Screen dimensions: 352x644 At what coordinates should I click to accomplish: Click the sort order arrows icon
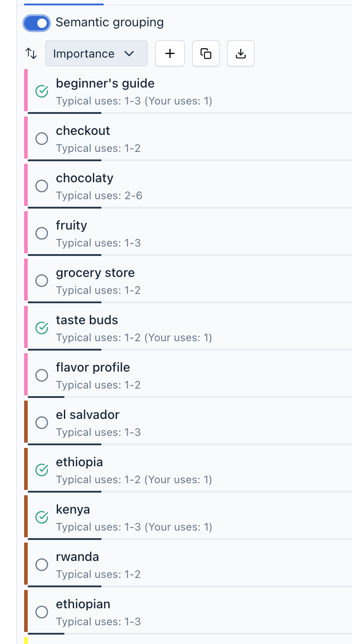(31, 54)
